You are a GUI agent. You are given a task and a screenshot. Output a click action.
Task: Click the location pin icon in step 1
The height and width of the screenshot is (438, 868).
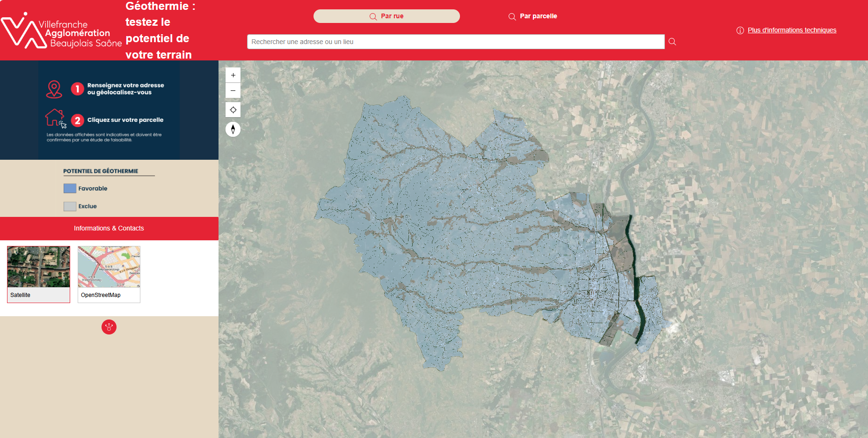[x=54, y=89]
